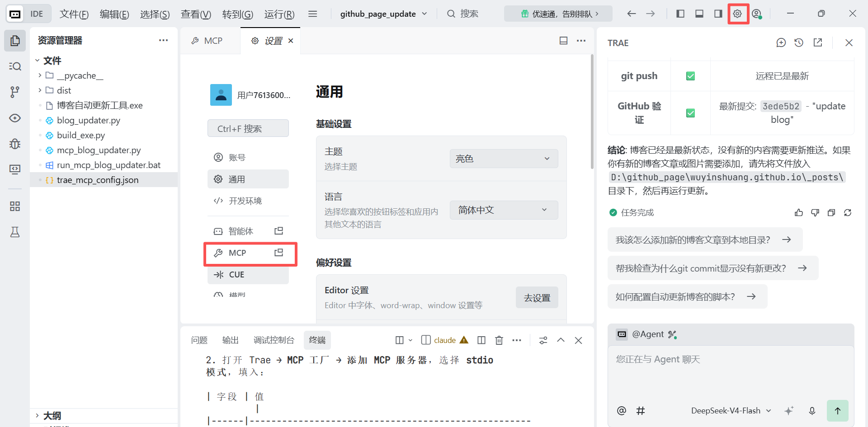The height and width of the screenshot is (427, 868).
Task: Switch to the 调试控制台 panel tab
Action: [x=274, y=340]
